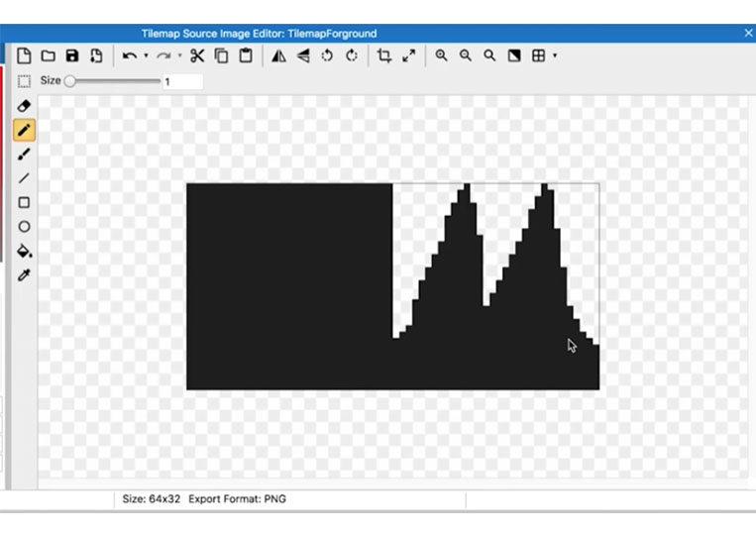Click the Size value input field

(182, 81)
